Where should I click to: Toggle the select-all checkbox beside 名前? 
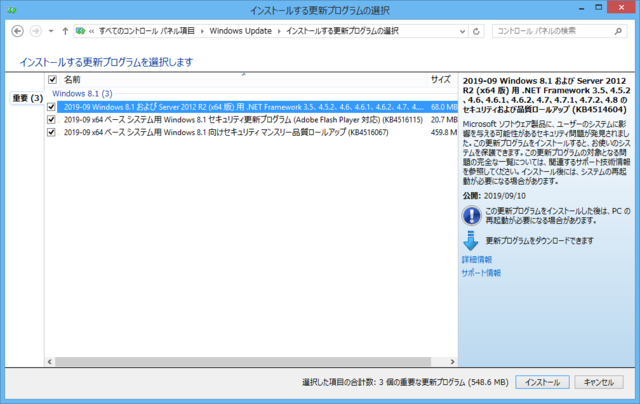point(52,79)
